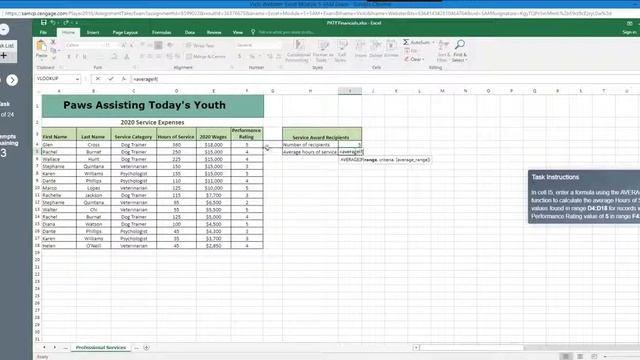
Task: Select the Hours of Service header cell
Action: [176, 134]
